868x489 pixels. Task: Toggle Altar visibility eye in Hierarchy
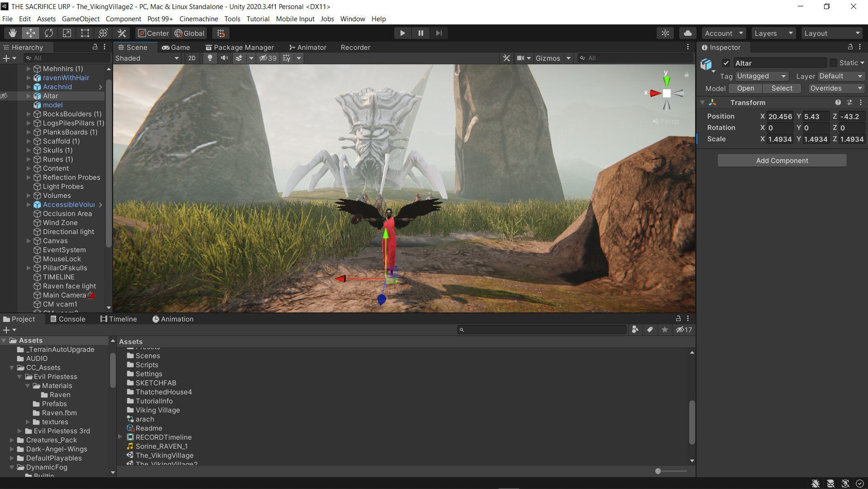point(4,96)
